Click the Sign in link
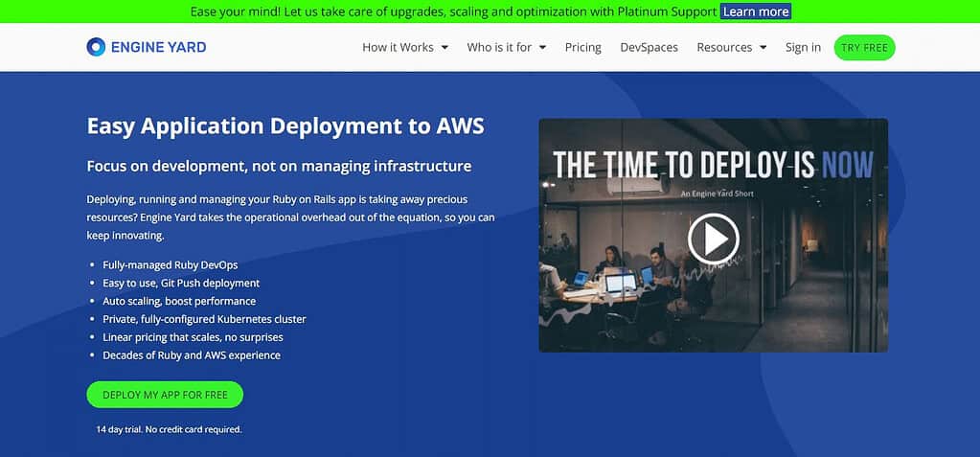Image resolution: width=980 pixels, height=457 pixels. [x=803, y=48]
